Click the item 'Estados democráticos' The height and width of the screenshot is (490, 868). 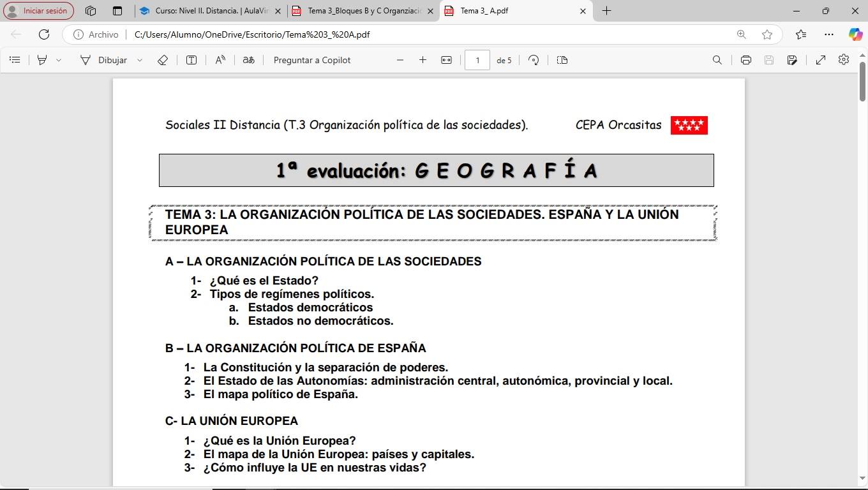[311, 308]
